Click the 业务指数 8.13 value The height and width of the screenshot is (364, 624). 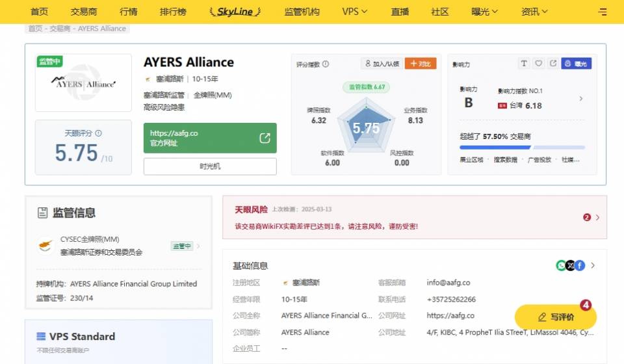(x=415, y=120)
